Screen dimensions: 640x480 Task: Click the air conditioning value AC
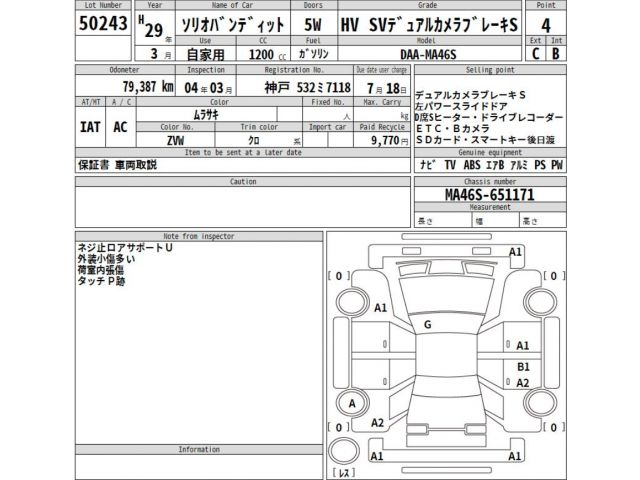(120, 127)
